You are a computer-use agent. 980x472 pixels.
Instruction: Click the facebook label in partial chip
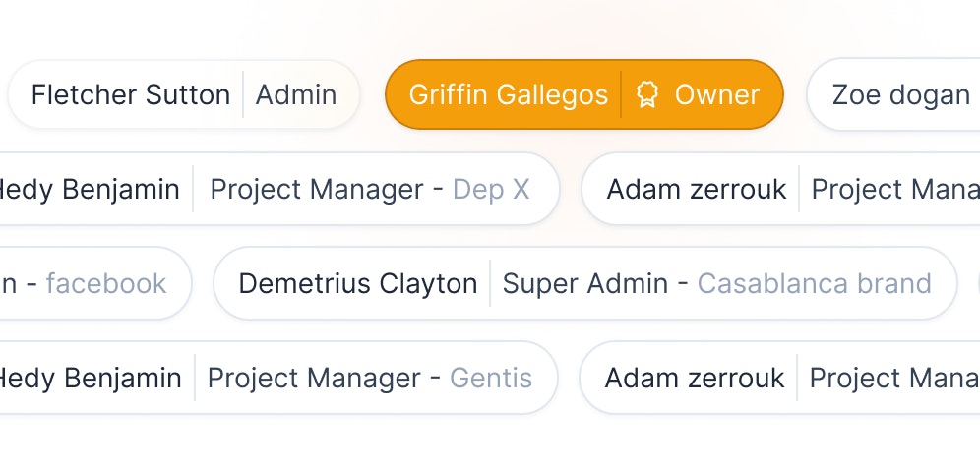[x=106, y=283]
